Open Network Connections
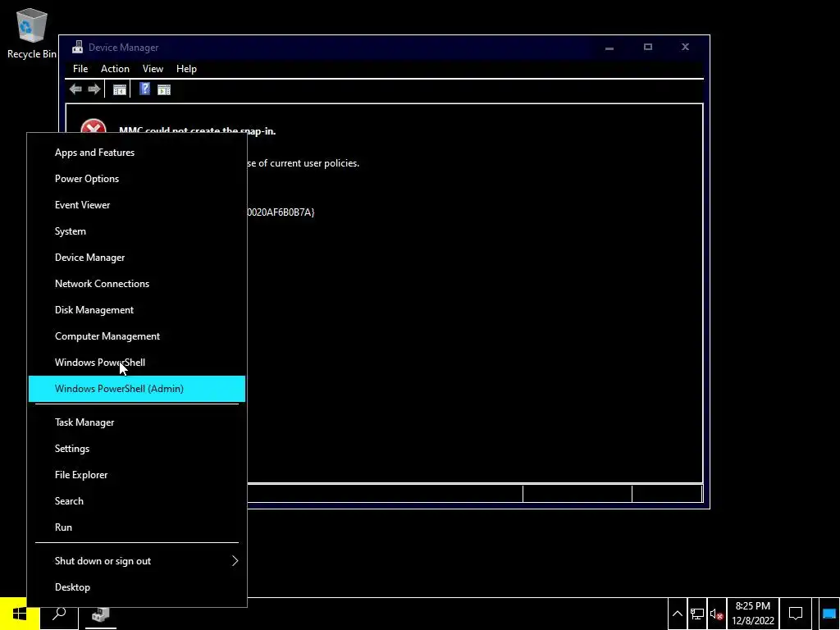 tap(137, 284)
